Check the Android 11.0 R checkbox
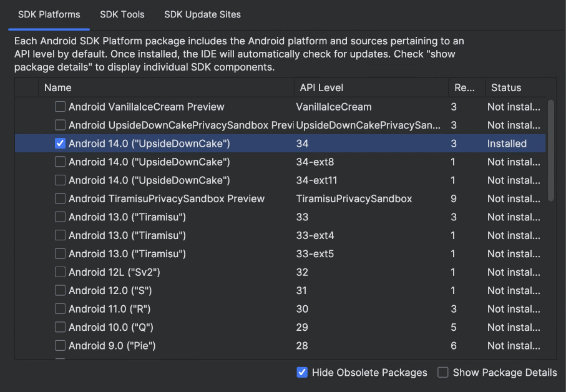Image resolution: width=566 pixels, height=392 pixels. click(x=60, y=309)
